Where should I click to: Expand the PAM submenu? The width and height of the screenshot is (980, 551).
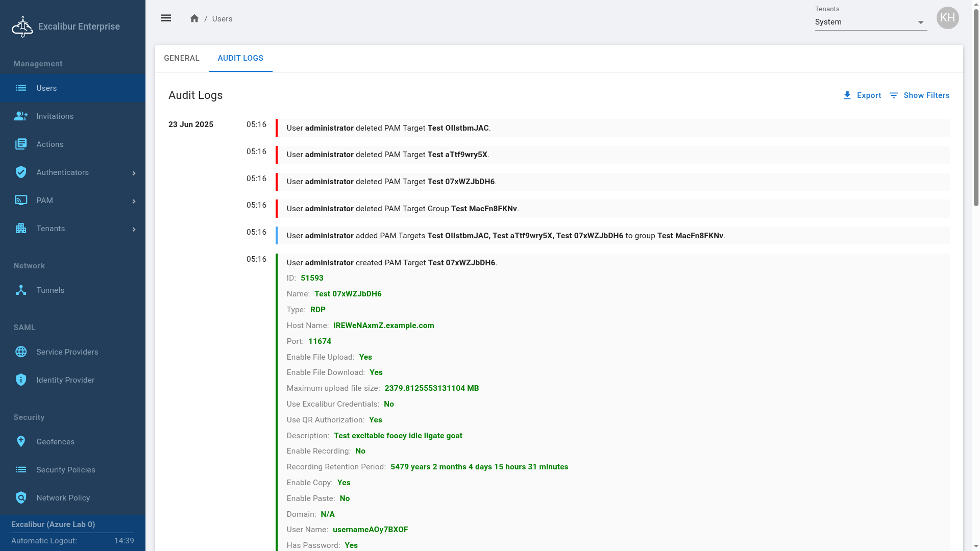pyautogui.click(x=134, y=201)
